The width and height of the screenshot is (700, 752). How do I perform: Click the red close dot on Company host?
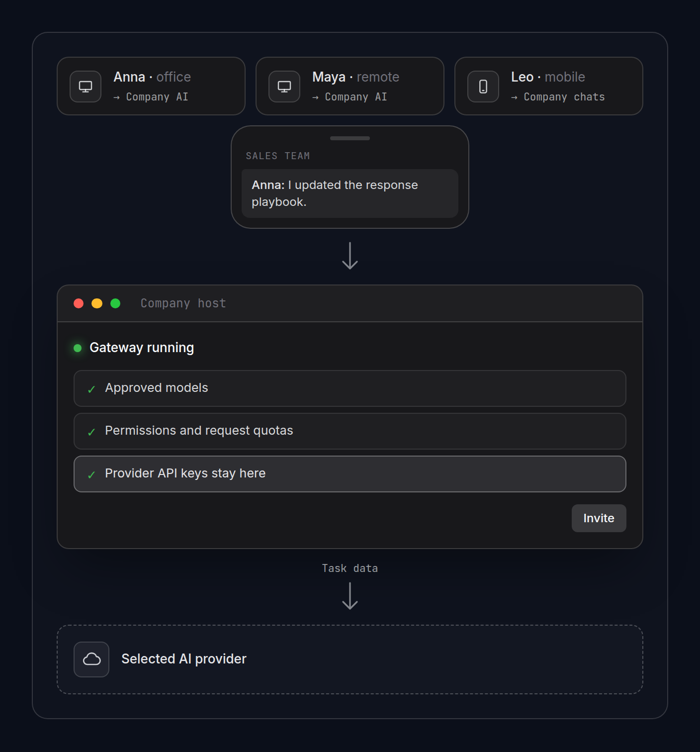pos(79,303)
